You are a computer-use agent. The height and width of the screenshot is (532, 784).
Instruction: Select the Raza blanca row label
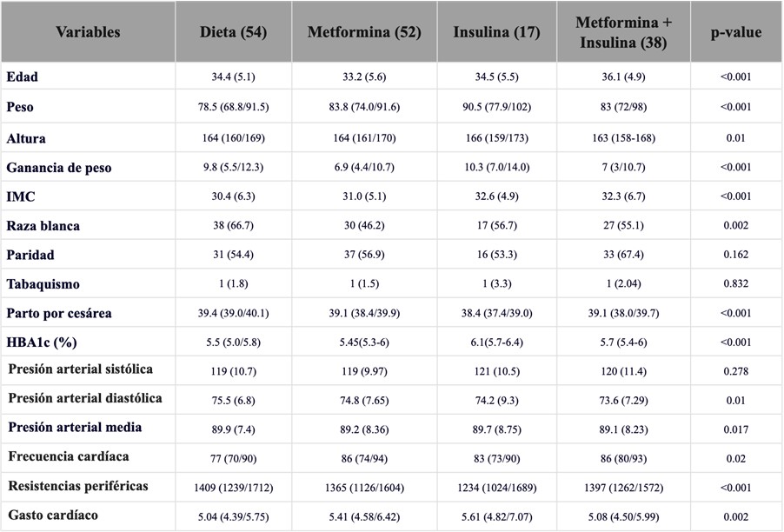(43, 226)
